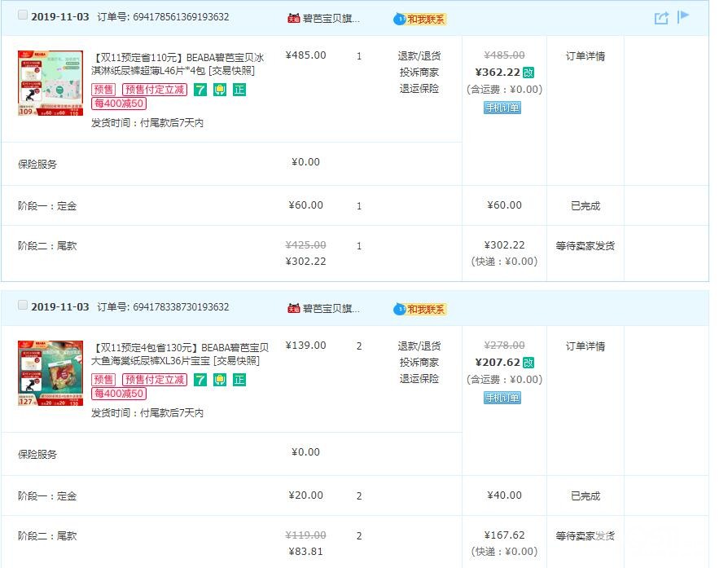This screenshot has height=568, width=728.
Task: Click the blue flag icon on the first order
Action: pos(683,17)
